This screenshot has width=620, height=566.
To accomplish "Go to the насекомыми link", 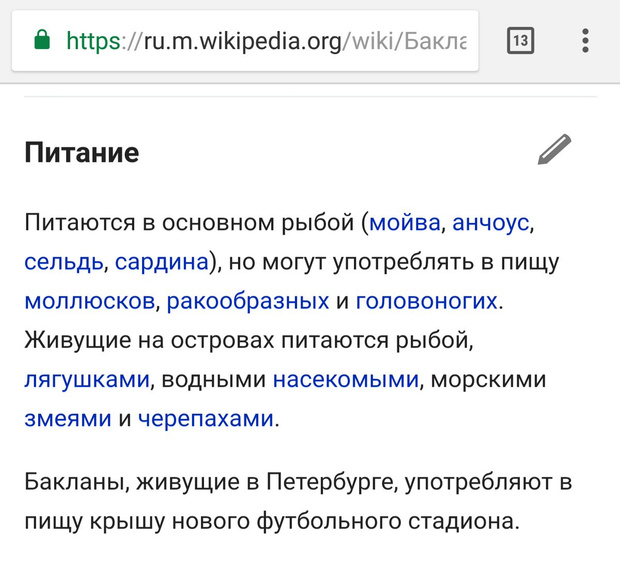I will (345, 380).
